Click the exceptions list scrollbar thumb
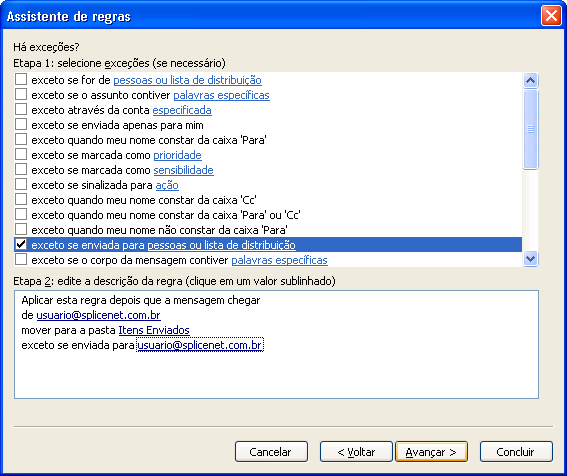Image resolution: width=567 pixels, height=476 pixels. click(x=530, y=129)
